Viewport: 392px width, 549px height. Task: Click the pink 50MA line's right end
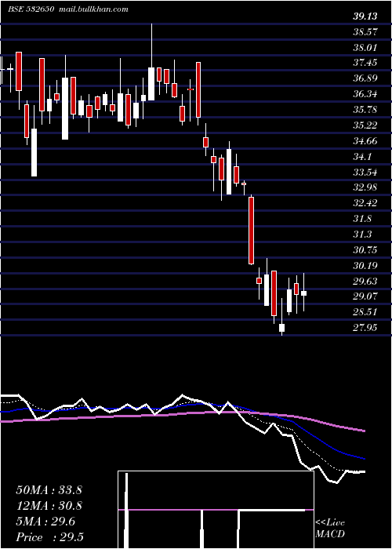363,431
